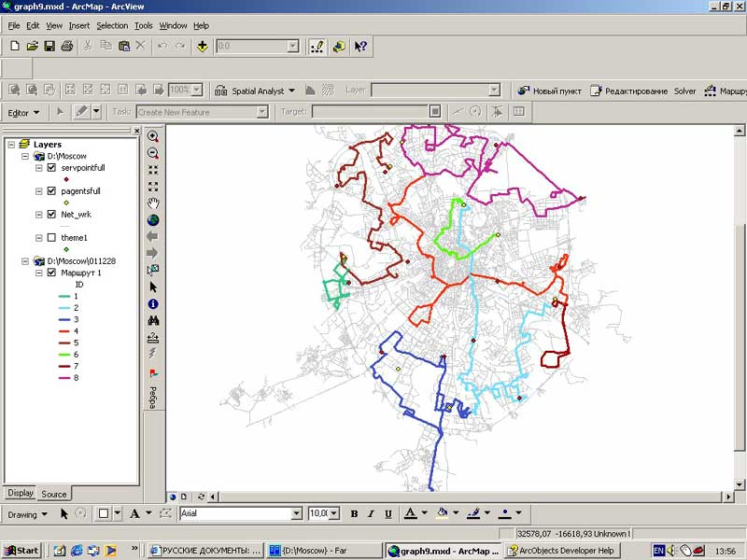Viewport: 747px width, 560px height.
Task: Open the Edit menu
Action: (33, 26)
